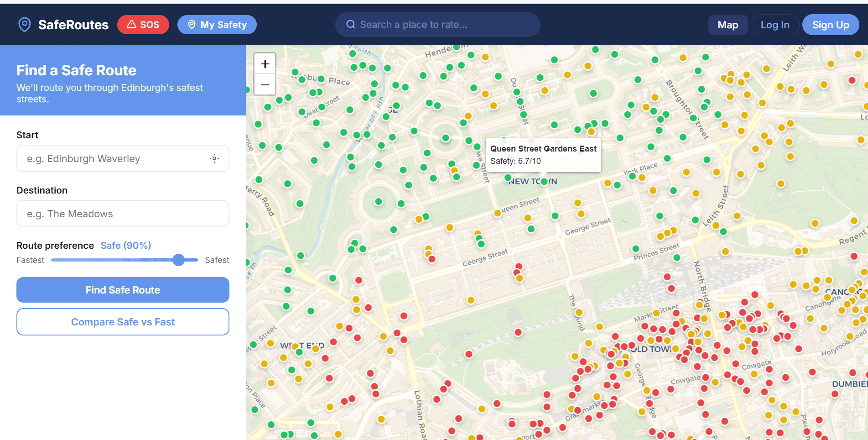Viewport: 868px width, 440px height.
Task: Click the route preference slider thumb
Action: point(179,260)
